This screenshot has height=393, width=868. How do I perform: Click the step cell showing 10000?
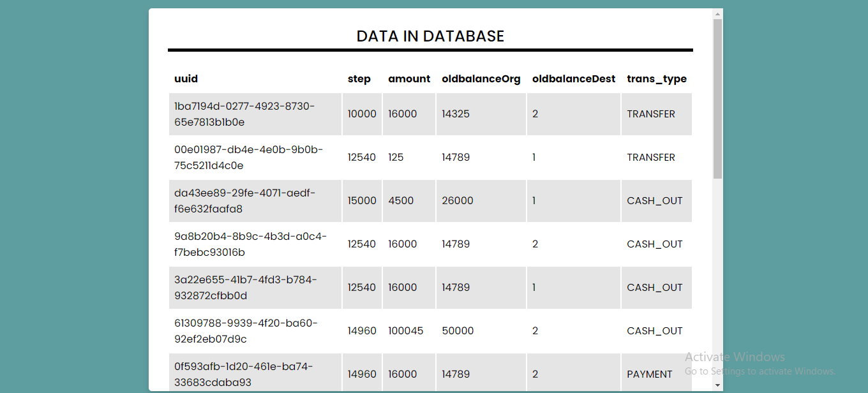(x=362, y=114)
